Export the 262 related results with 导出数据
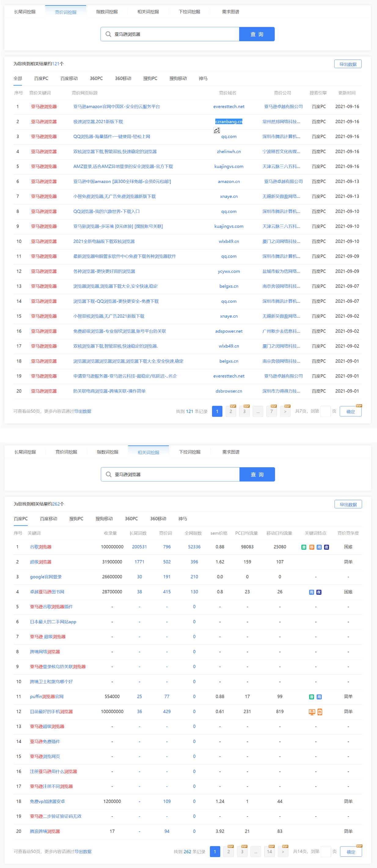This screenshot has height=868, width=377. (348, 504)
